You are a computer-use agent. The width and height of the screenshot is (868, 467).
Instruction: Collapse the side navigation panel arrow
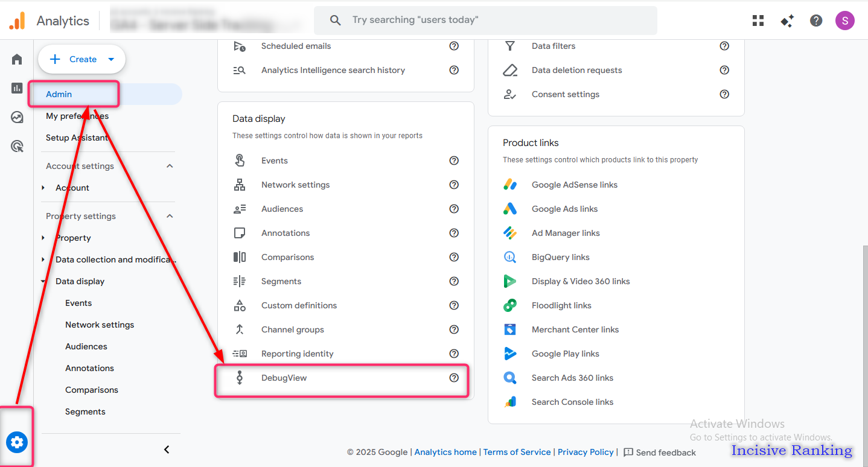167,450
